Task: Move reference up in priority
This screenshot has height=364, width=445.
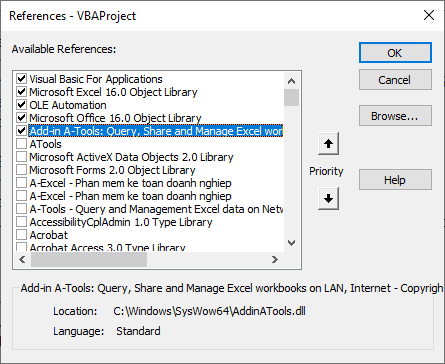Action: [328, 144]
